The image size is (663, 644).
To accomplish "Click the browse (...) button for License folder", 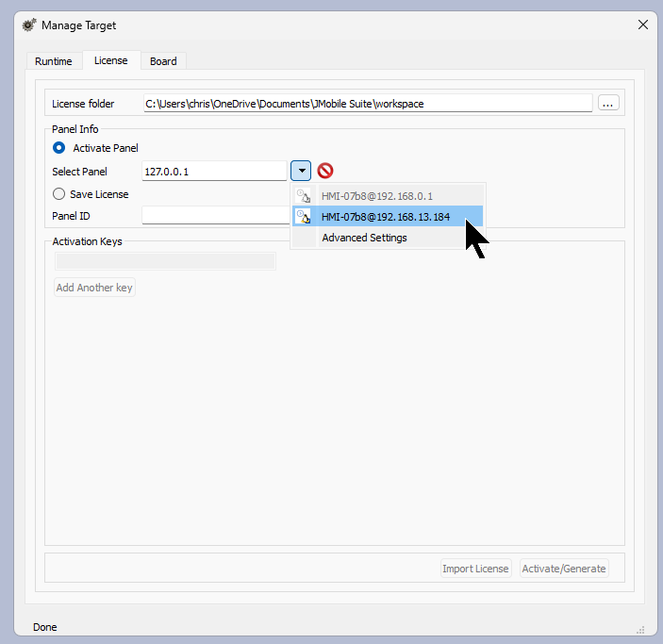I will coord(608,103).
